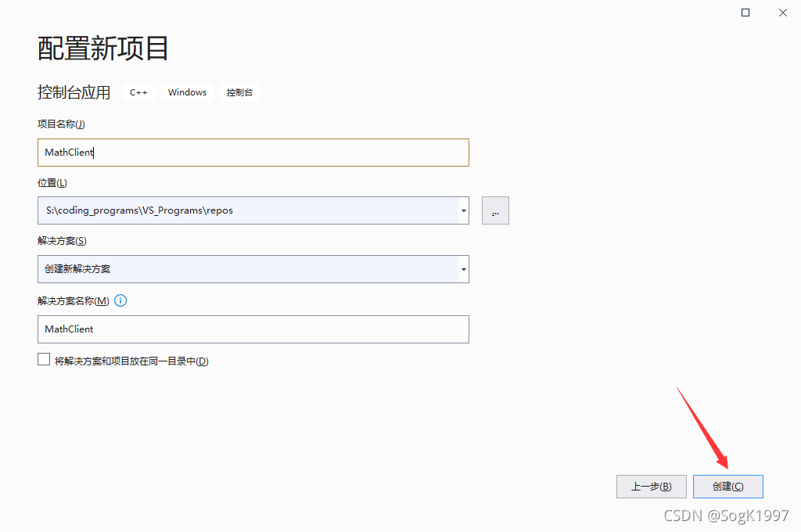Open the location path dropdown arrow
This screenshot has height=532, width=801.
click(x=463, y=210)
